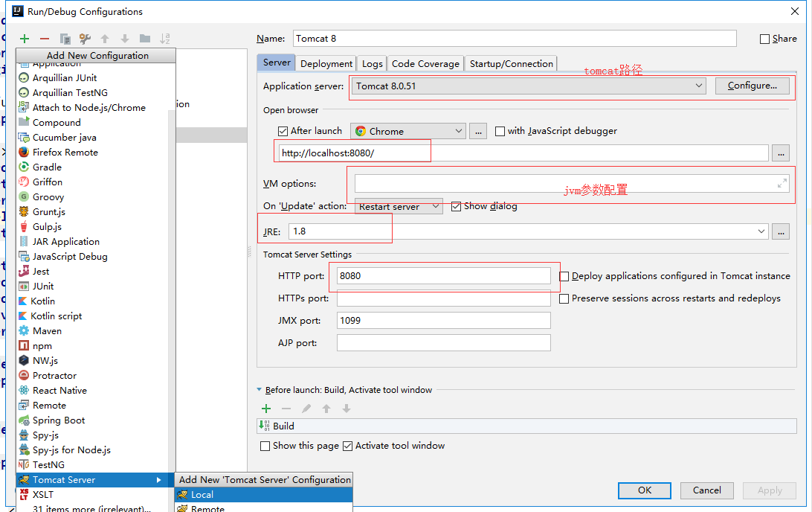The image size is (812, 512).
Task: Copy the selected configuration
Action: 65,39
